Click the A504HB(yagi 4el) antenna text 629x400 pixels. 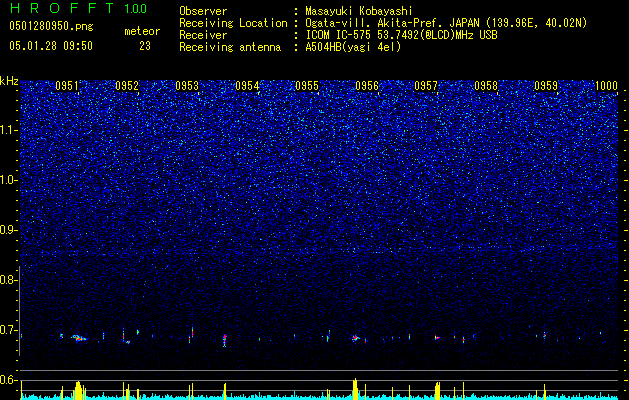[353, 47]
